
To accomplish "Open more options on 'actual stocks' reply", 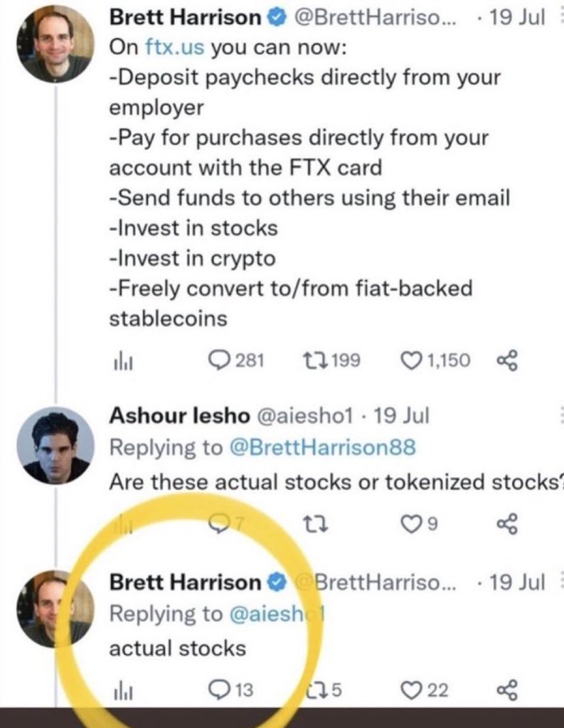I will pos(558,583).
